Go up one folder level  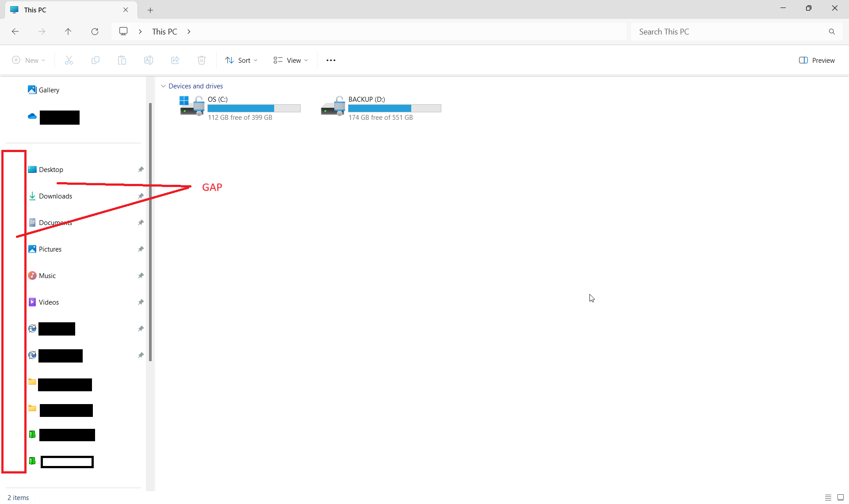pos(68,31)
